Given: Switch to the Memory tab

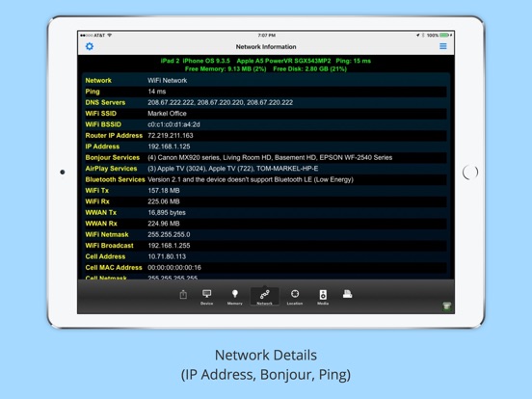Looking at the screenshot, I should 235,297.
